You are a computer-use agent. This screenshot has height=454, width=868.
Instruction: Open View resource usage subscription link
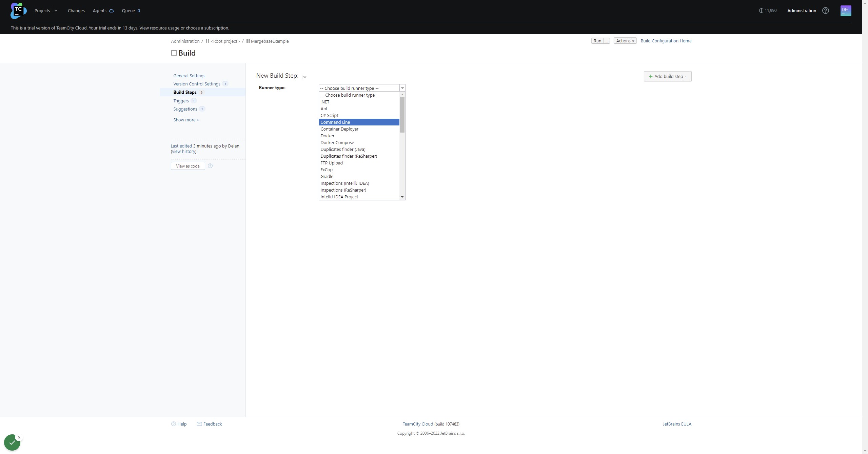point(184,28)
